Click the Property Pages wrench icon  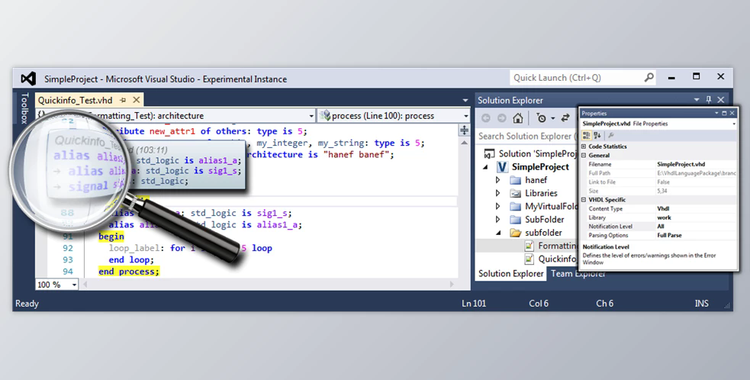click(x=611, y=135)
